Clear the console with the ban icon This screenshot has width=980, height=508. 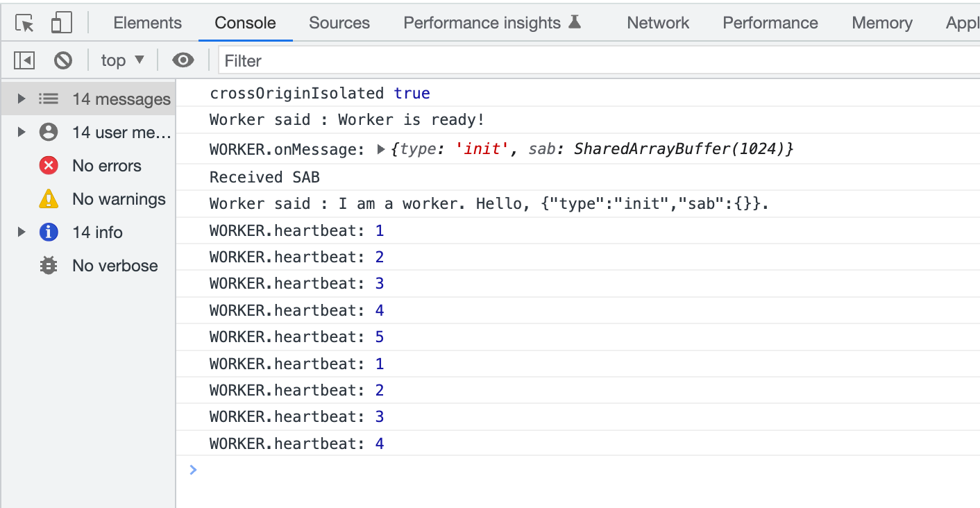[63, 61]
